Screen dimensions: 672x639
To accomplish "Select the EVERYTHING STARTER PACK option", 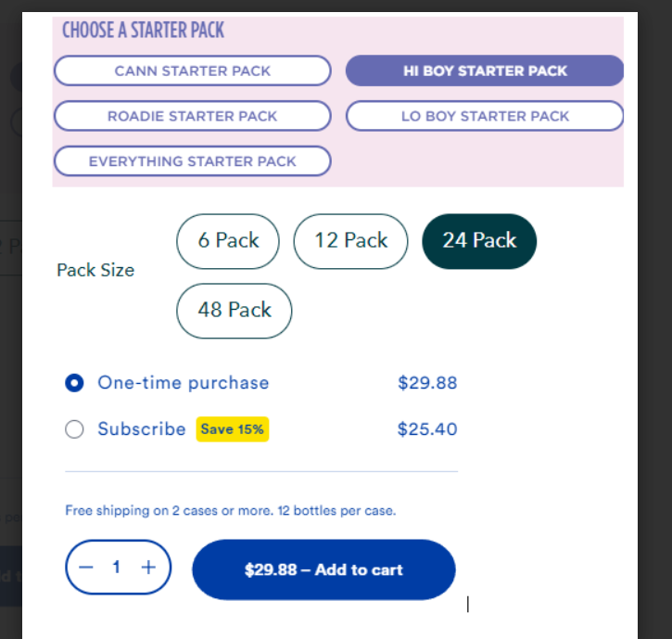I will [x=193, y=161].
